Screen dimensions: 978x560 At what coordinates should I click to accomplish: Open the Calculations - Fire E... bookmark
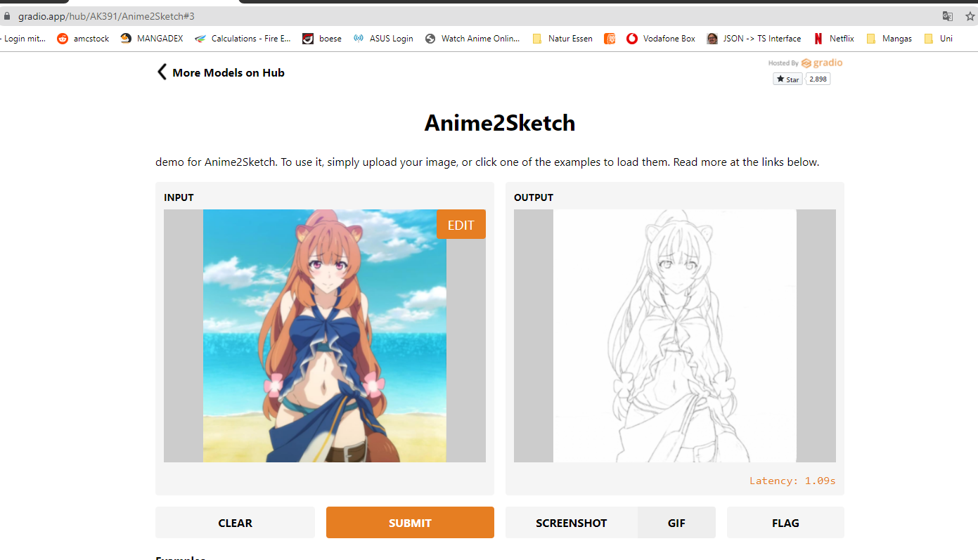pyautogui.click(x=243, y=39)
